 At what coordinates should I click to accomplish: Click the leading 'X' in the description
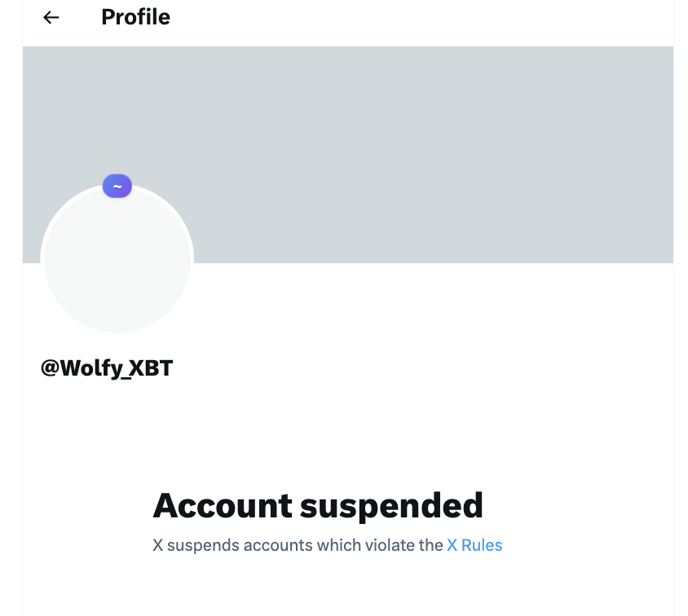157,545
